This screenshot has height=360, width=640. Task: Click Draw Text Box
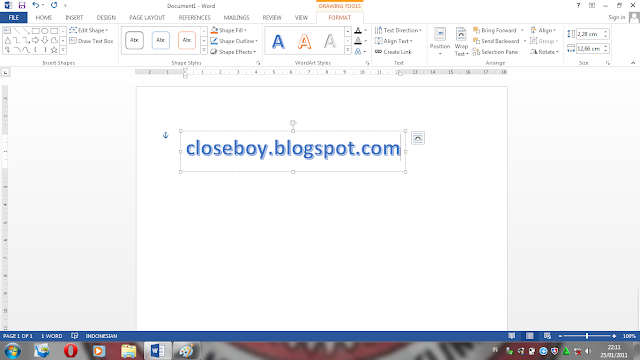[x=91, y=41]
